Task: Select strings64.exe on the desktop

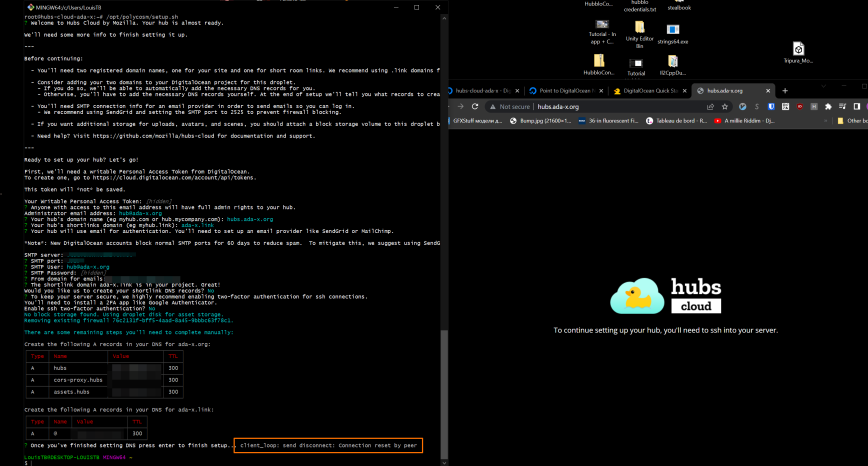Action: 673,34
